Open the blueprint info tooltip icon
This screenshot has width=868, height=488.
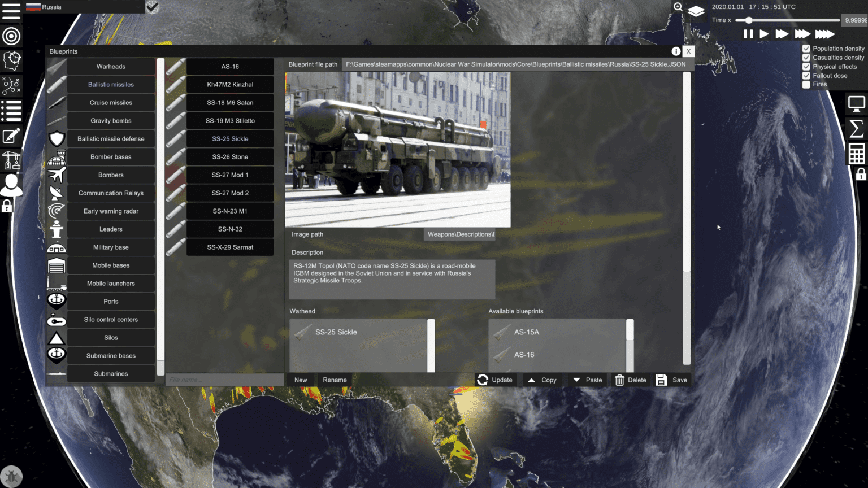click(676, 51)
